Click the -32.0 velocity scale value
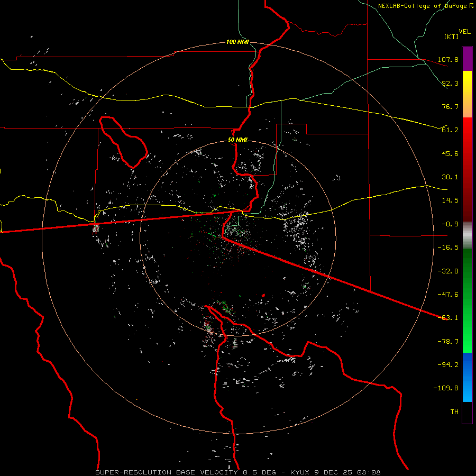This screenshot has height=476, width=476. 448,271
